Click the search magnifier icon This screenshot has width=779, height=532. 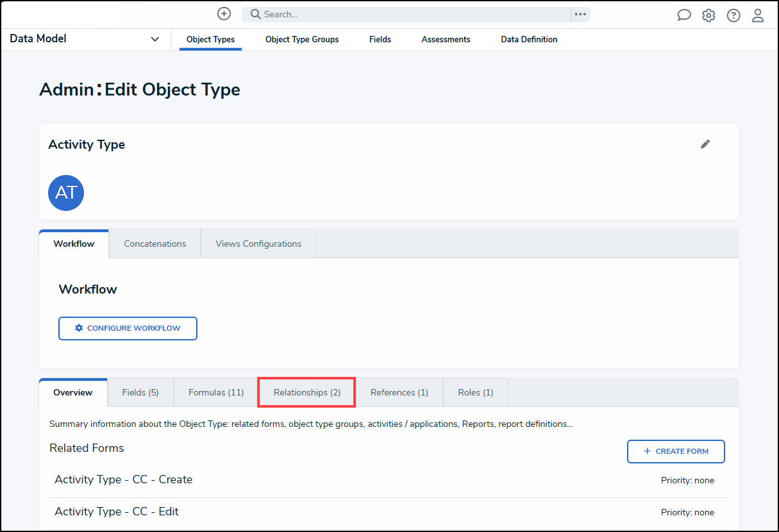click(x=255, y=14)
